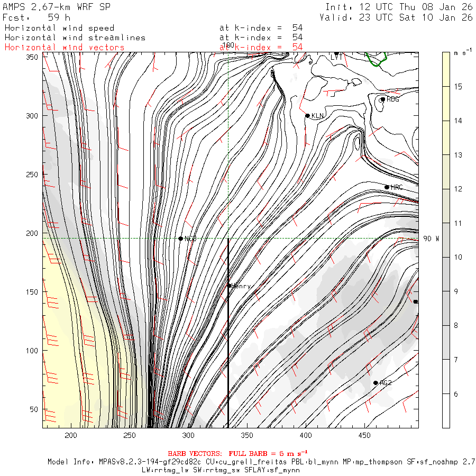Click the RDG station marker dot

(383, 99)
